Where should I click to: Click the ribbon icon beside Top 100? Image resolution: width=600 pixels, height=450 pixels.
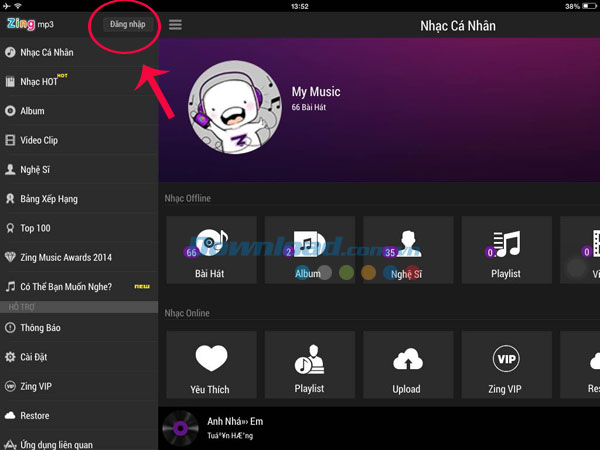click(x=10, y=228)
